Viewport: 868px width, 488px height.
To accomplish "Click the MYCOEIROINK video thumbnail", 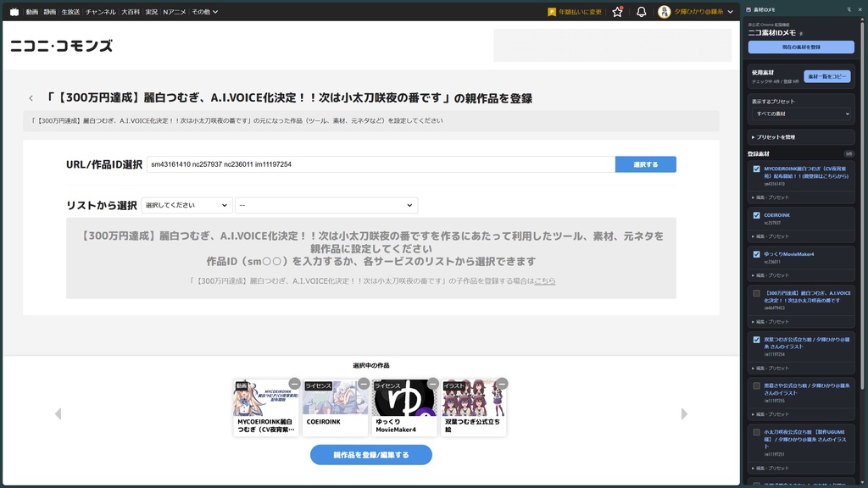I will tap(265, 398).
